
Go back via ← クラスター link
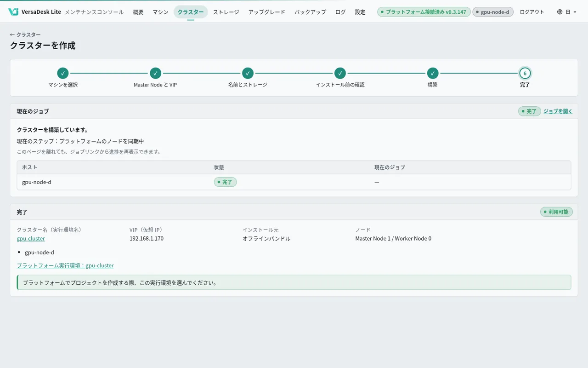(25, 34)
